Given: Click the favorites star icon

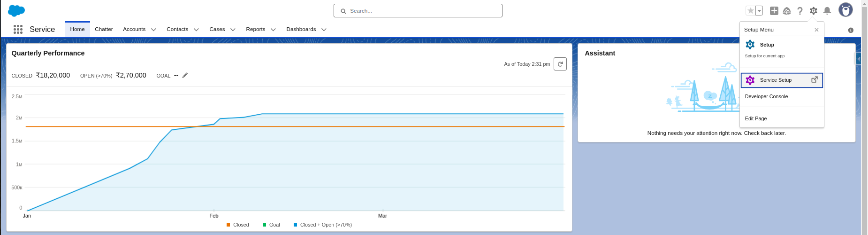Looking at the screenshot, I should [751, 11].
